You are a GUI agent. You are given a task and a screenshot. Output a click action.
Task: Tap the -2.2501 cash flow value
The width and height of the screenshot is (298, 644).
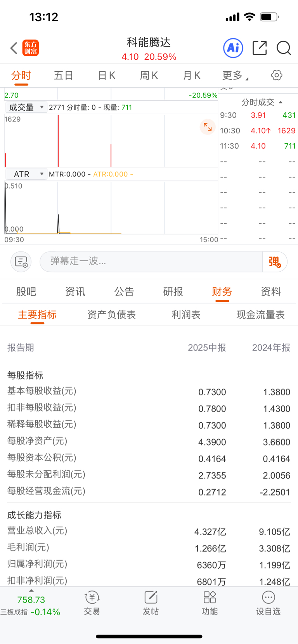click(x=275, y=492)
